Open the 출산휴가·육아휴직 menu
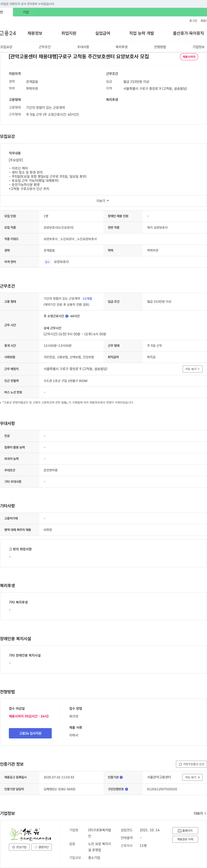 point(188,33)
